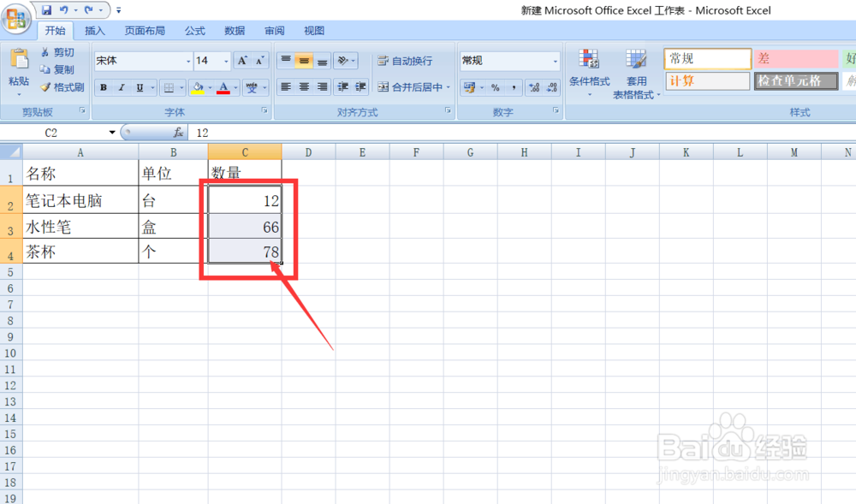The height and width of the screenshot is (504, 856).
Task: Apply comma style format
Action: point(513,87)
